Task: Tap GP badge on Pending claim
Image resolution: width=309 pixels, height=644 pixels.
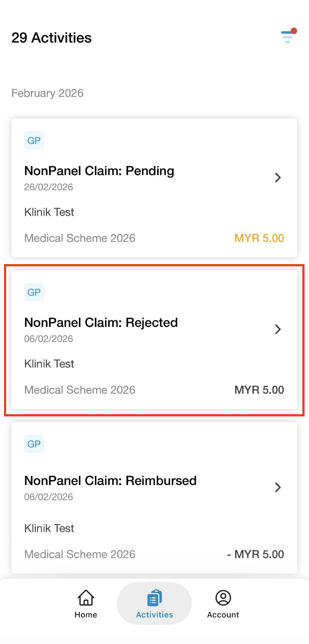Action: pos(34,141)
